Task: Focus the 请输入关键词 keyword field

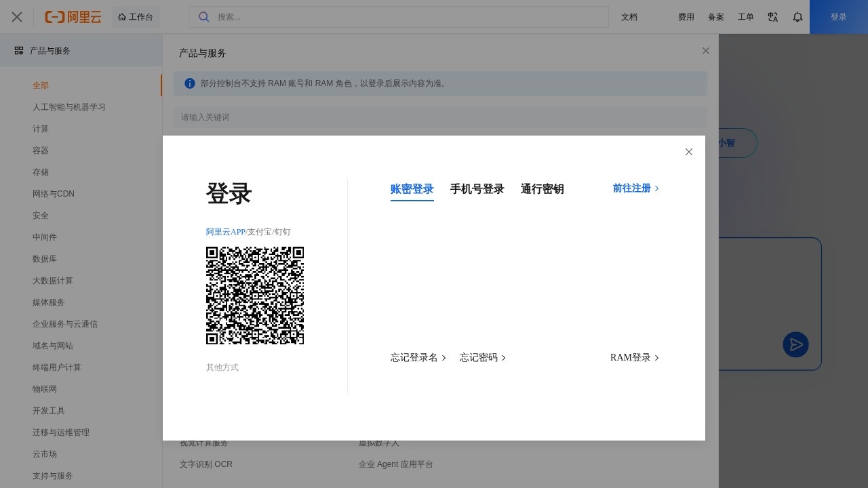Action: [440, 117]
